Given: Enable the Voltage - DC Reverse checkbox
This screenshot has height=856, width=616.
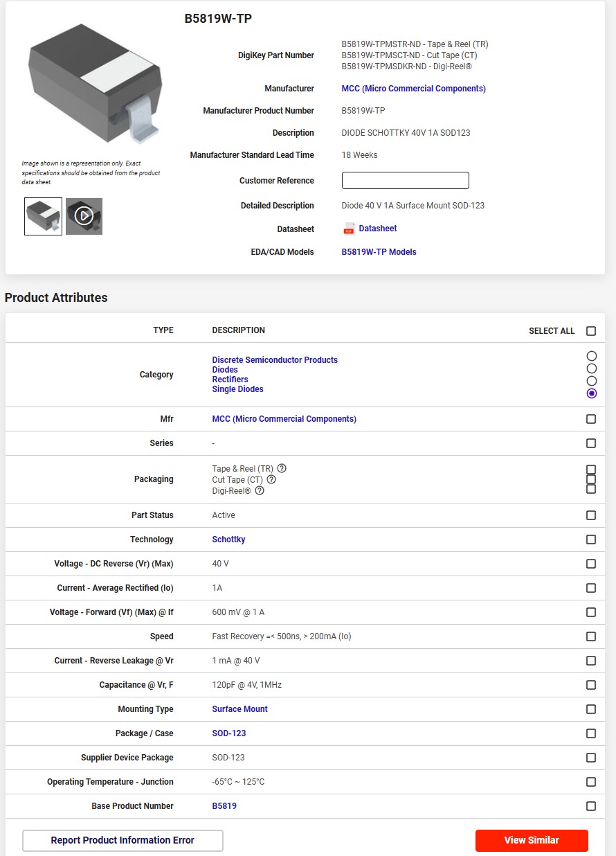Looking at the screenshot, I should (x=591, y=564).
